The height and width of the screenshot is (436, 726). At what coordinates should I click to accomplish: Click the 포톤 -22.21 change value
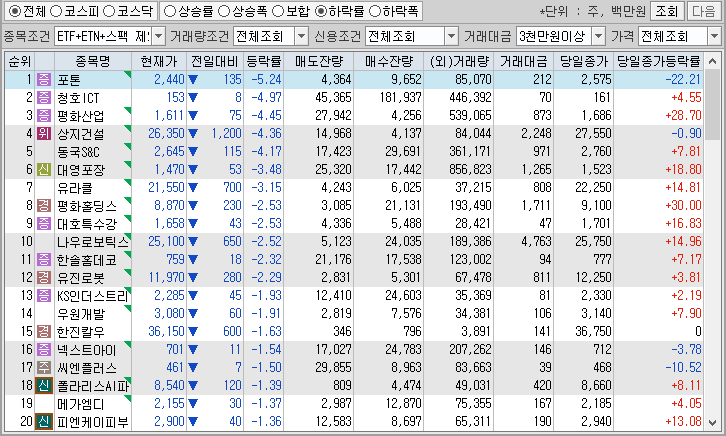point(683,80)
